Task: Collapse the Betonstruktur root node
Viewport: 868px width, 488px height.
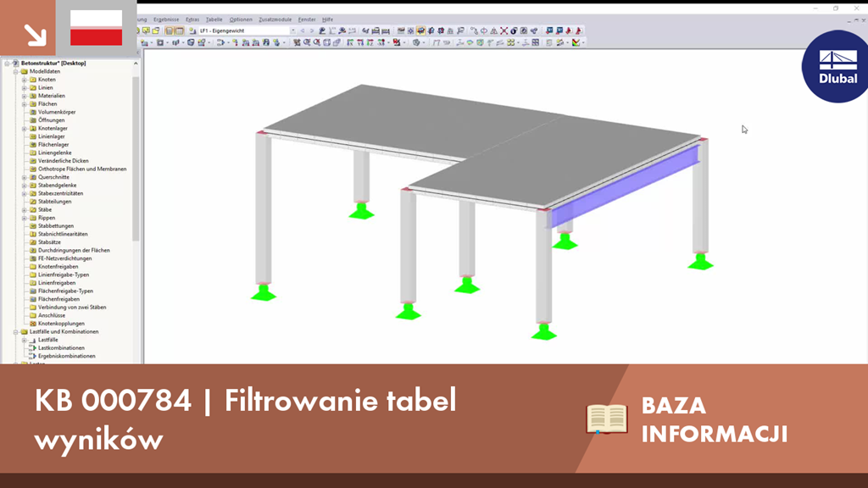Action: click(7, 63)
